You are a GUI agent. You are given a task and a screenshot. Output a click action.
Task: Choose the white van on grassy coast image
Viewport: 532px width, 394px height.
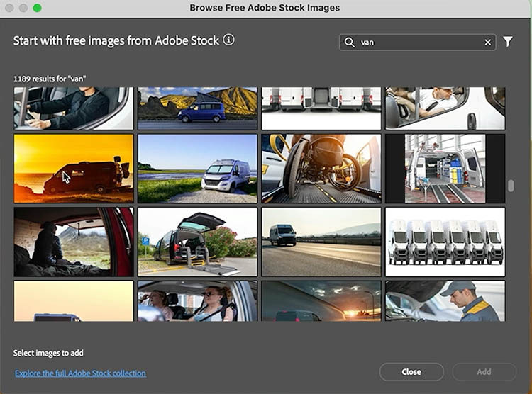pyautogui.click(x=197, y=169)
